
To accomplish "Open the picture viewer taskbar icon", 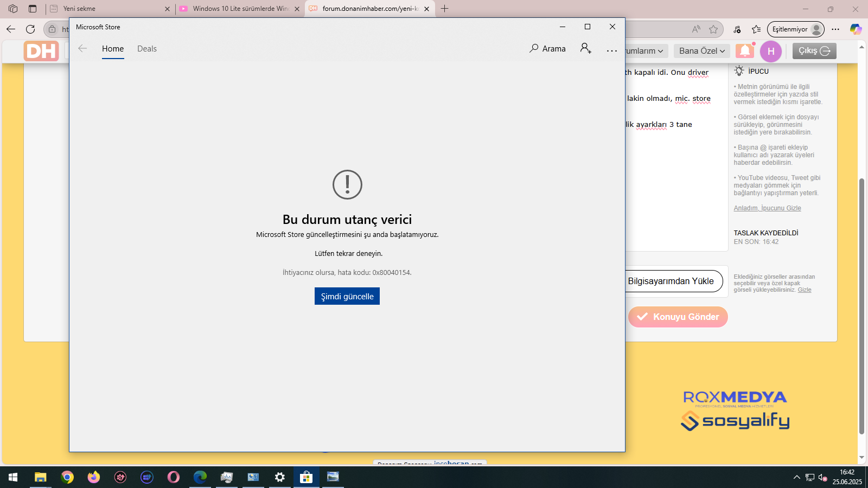I will coord(333,477).
